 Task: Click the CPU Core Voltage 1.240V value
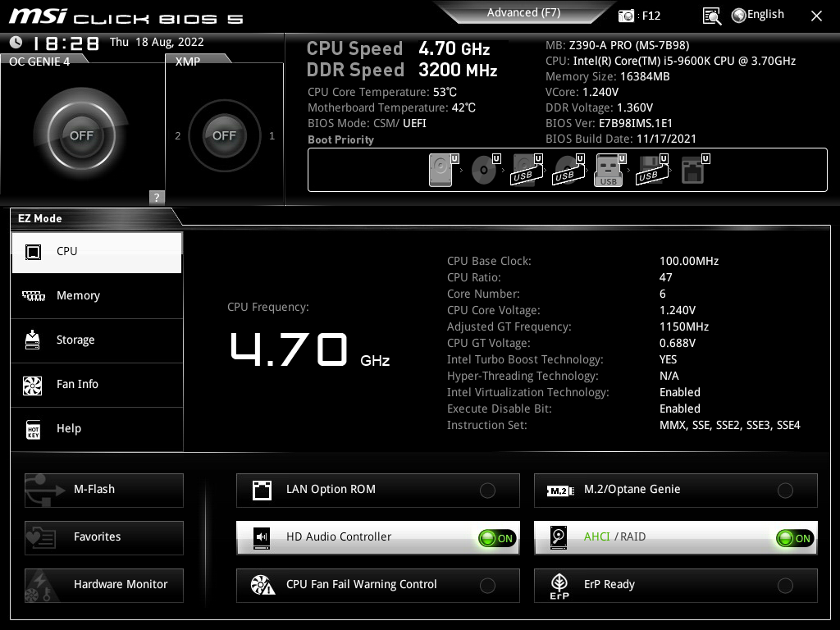(677, 310)
